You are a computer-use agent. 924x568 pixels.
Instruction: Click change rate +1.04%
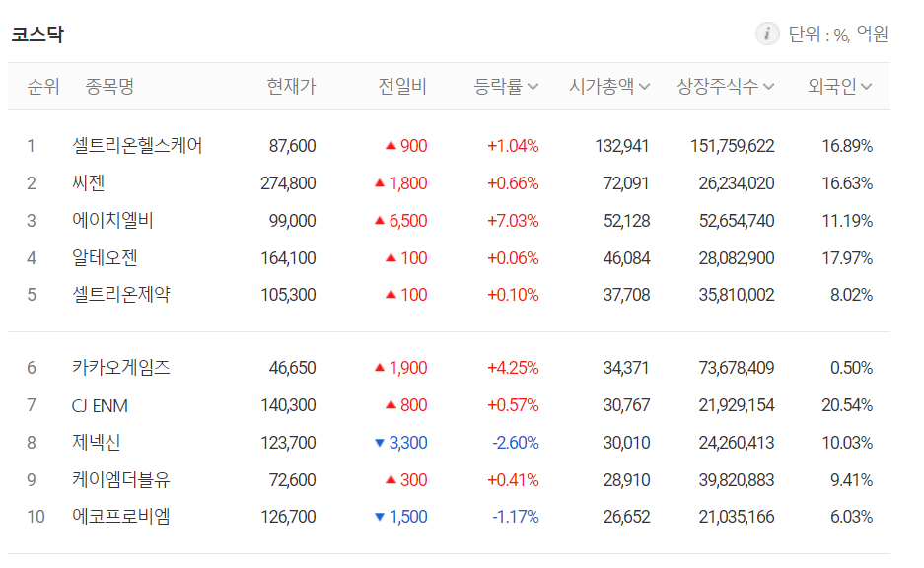[x=513, y=146]
